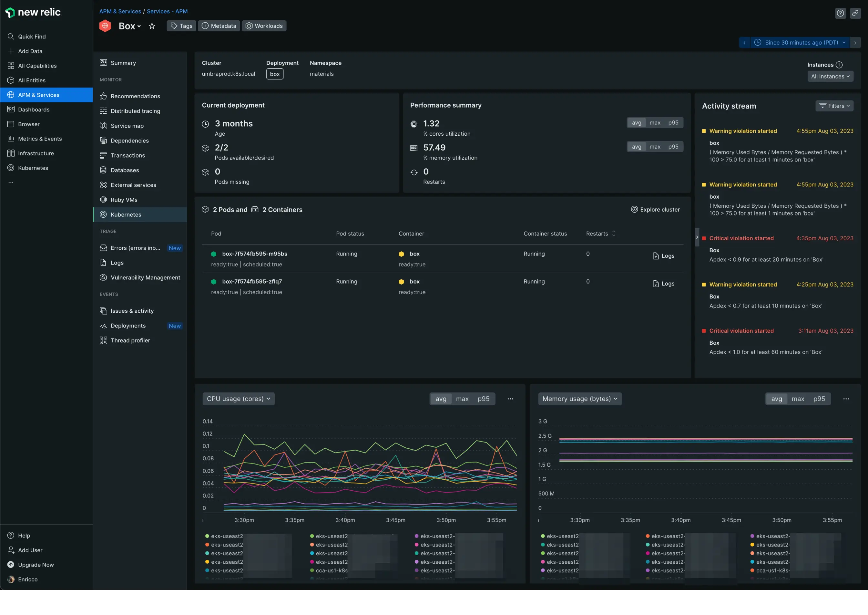Open the 4:35pm Critical violation event
Viewport: 868px width, 615px height.
tap(777, 249)
